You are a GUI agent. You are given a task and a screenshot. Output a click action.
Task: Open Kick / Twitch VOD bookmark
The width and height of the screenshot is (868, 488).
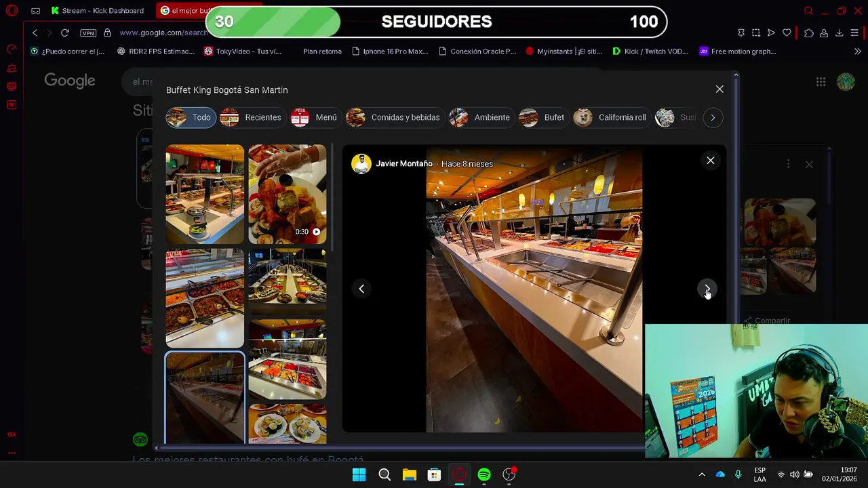(x=650, y=52)
